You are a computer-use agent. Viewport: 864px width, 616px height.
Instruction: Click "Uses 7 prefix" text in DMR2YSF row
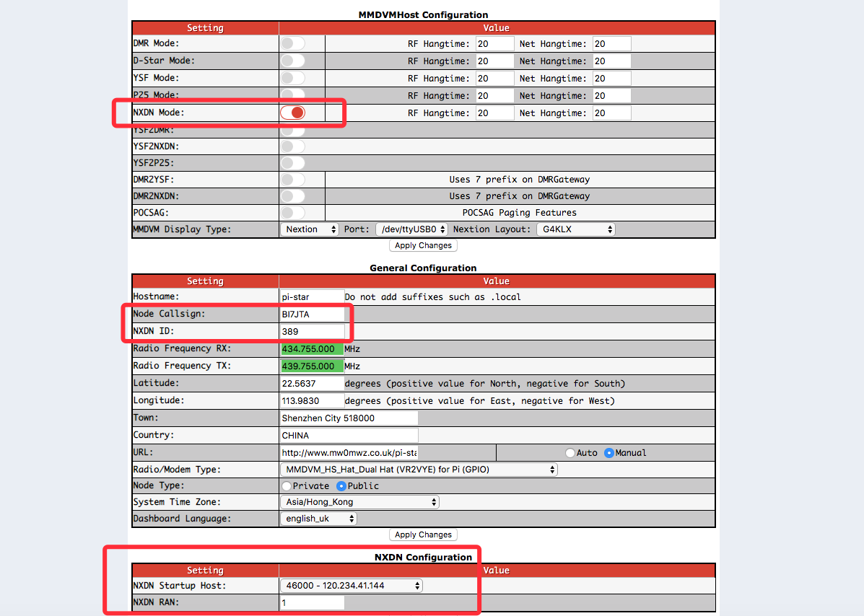[x=519, y=180]
